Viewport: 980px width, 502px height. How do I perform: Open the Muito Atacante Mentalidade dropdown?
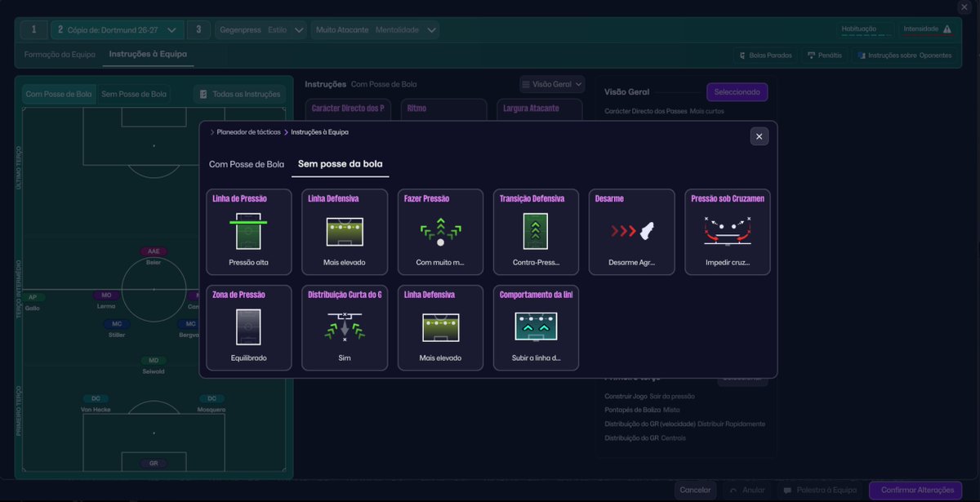pyautogui.click(x=376, y=30)
